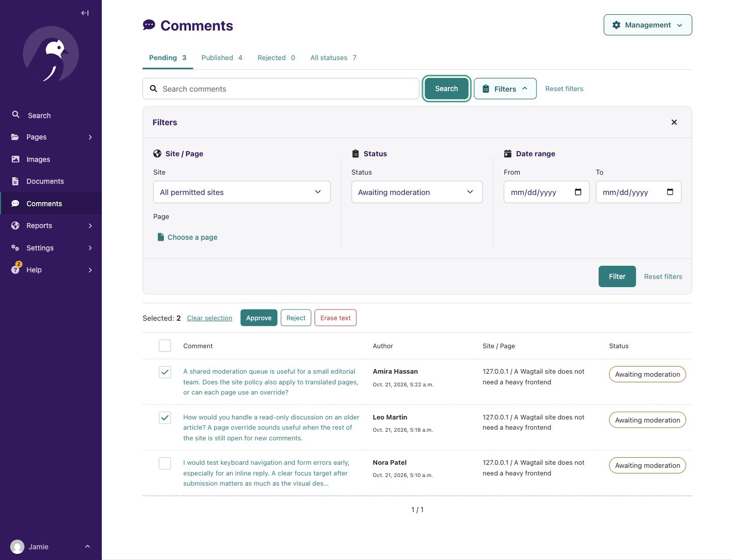Switch to the Rejected tab
This screenshot has height=560, width=733.
[x=276, y=58]
